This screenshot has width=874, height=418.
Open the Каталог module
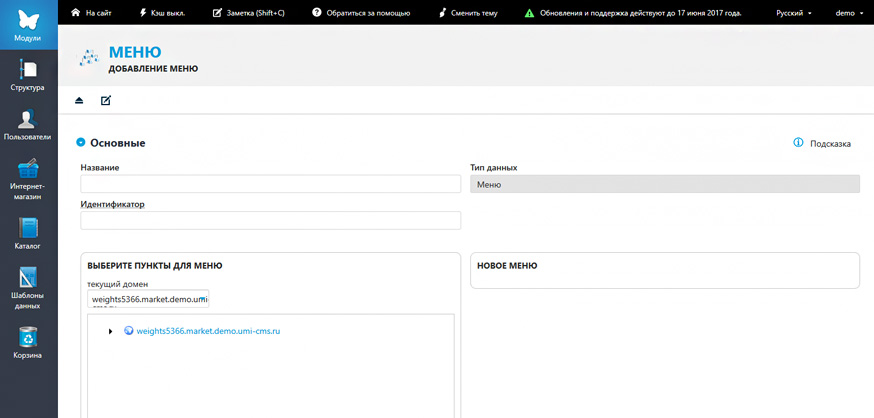pyautogui.click(x=28, y=233)
